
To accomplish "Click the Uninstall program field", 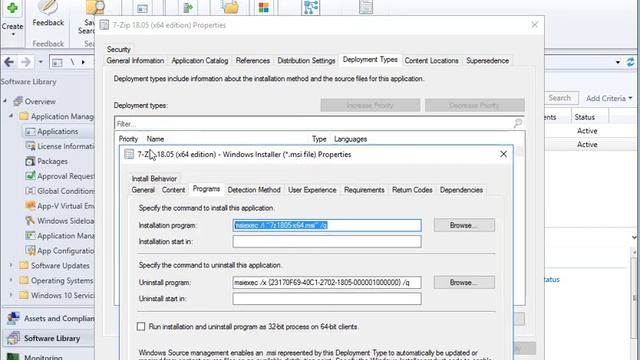I will 327,282.
